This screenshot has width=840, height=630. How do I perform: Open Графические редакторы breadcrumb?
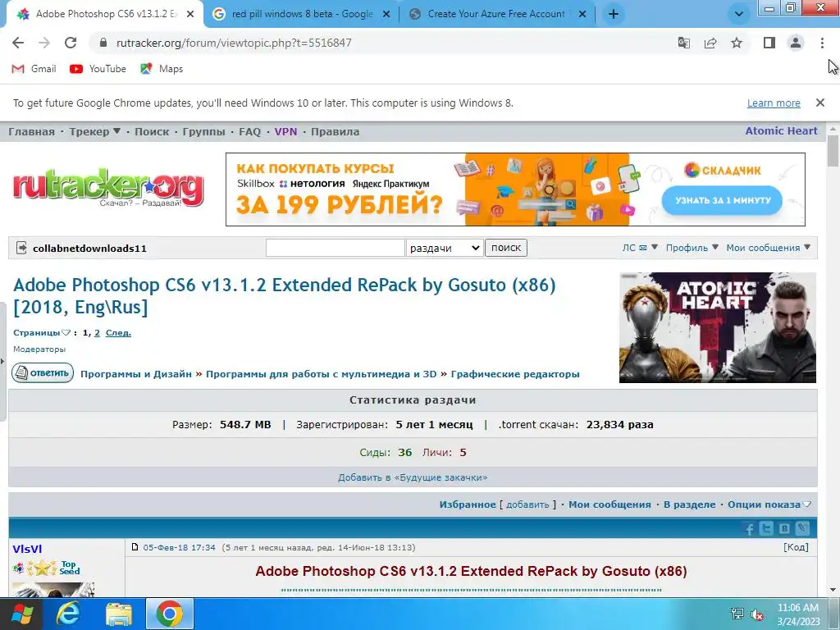pyautogui.click(x=515, y=374)
